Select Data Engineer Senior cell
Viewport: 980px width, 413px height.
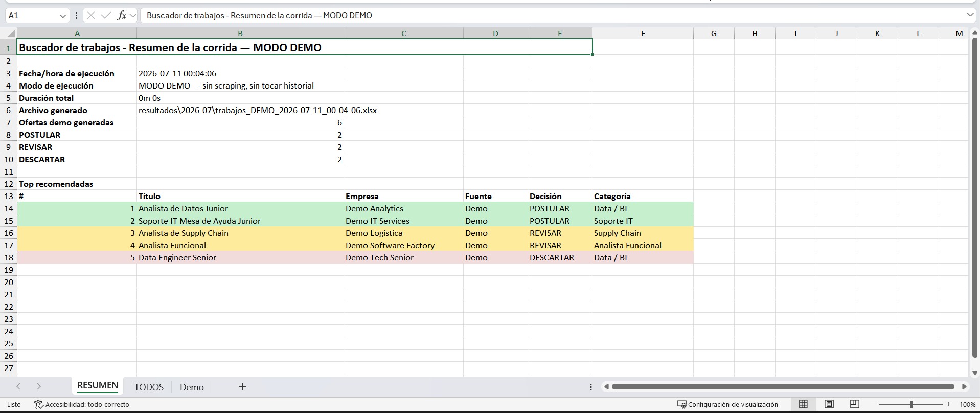pos(240,257)
